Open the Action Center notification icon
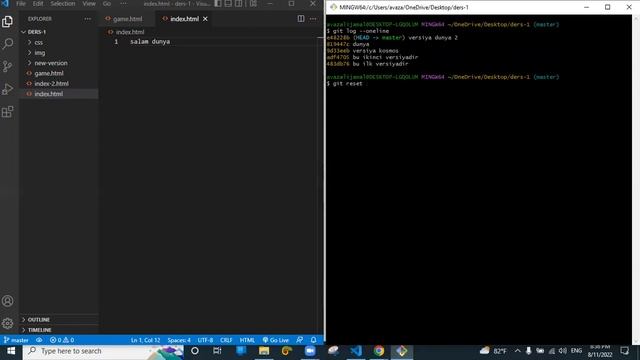Viewport: 640px width, 360px height. [x=624, y=351]
